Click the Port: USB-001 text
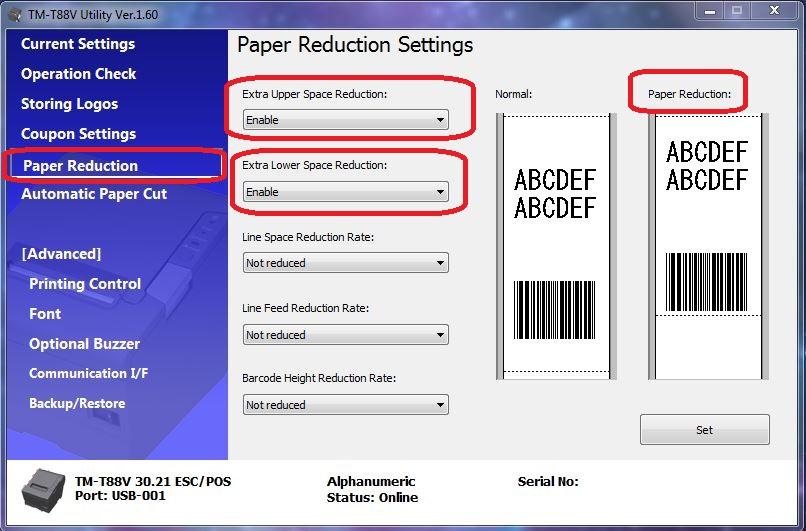This screenshot has height=531, width=806. (120, 496)
